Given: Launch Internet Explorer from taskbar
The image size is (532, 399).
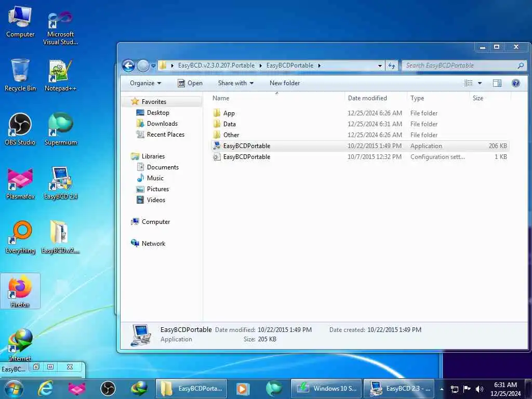Looking at the screenshot, I should tap(45, 389).
